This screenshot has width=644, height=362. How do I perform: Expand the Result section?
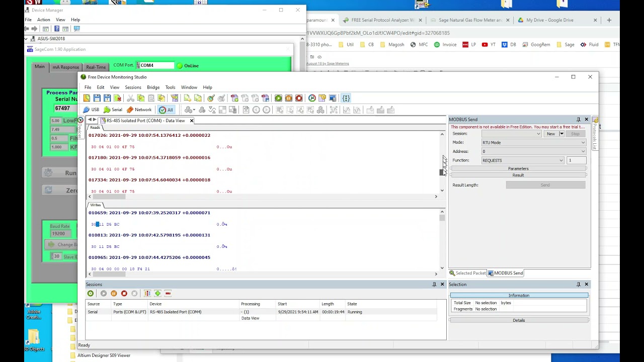click(518, 175)
